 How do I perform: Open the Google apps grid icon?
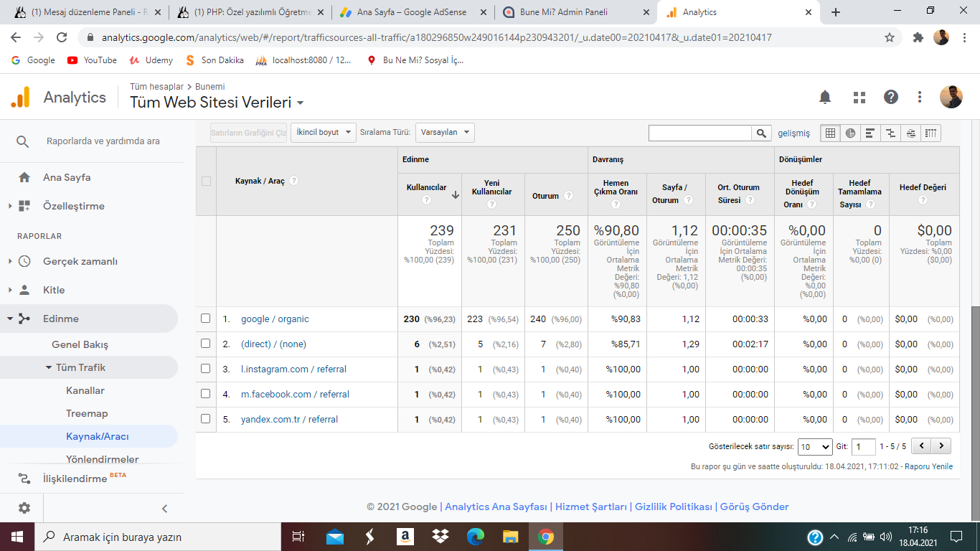(859, 97)
